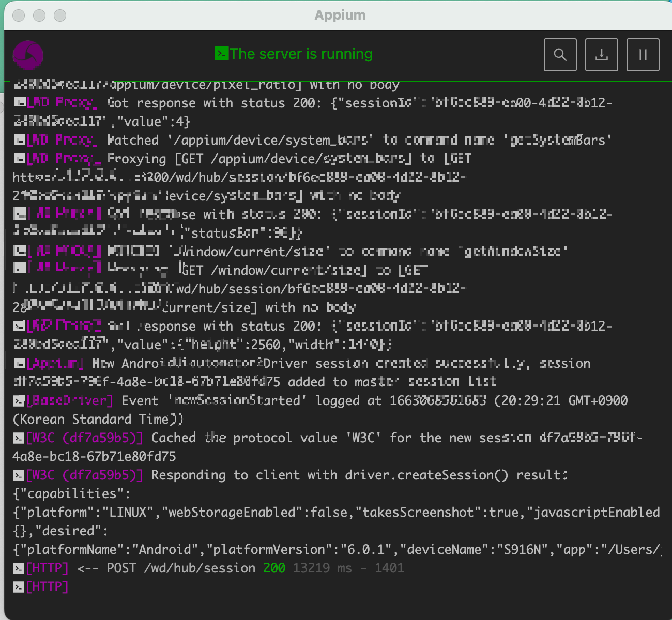This screenshot has width=672, height=620.
Task: Click terminal icon beside 'Responding to client' line
Action: [19, 475]
